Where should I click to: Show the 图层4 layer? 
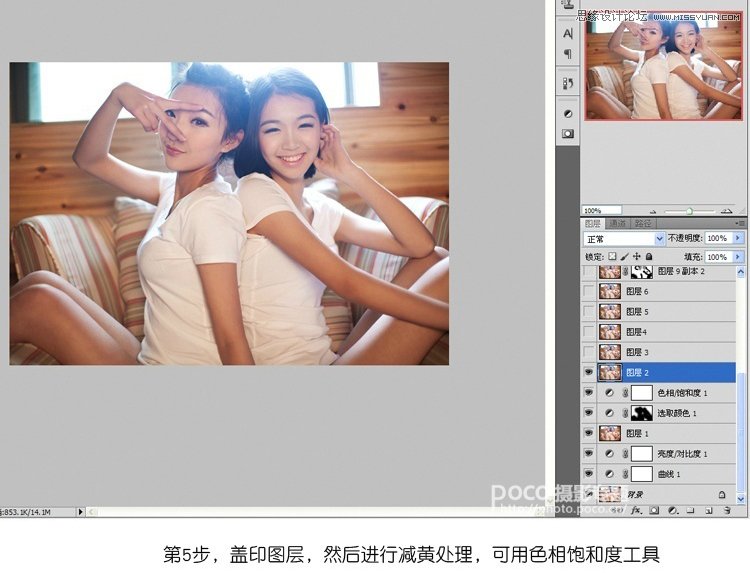pos(589,332)
